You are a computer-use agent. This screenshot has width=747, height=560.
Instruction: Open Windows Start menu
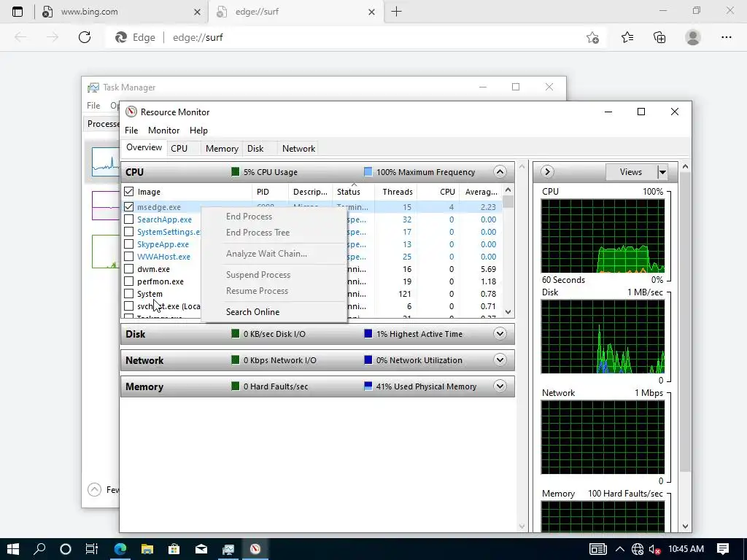(13, 549)
